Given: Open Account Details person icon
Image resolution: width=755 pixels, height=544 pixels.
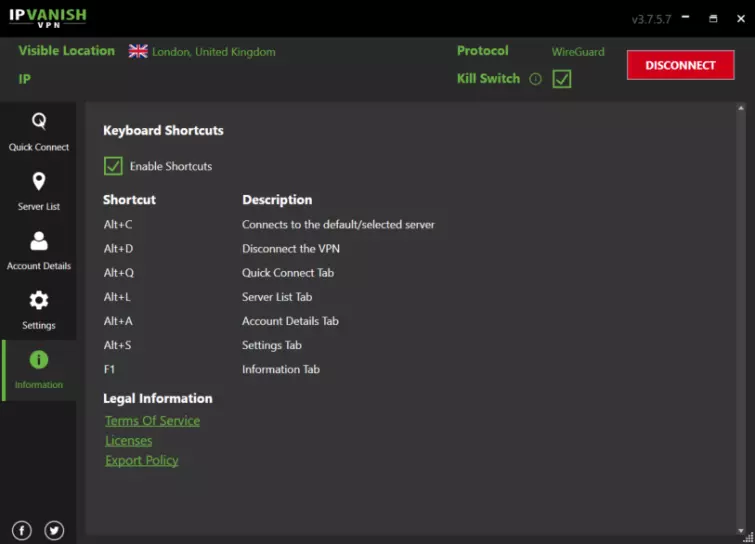Looking at the screenshot, I should pyautogui.click(x=39, y=241).
